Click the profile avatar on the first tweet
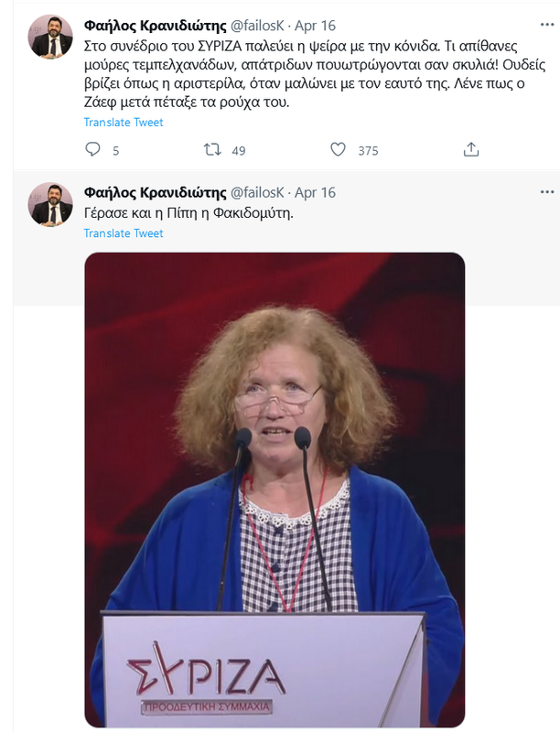560x732 pixels. [51, 37]
